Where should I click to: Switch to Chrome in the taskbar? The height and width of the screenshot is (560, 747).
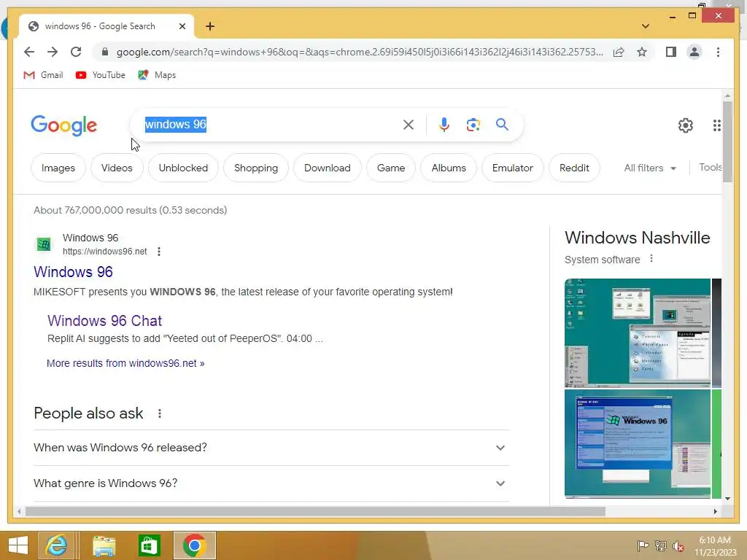194,545
